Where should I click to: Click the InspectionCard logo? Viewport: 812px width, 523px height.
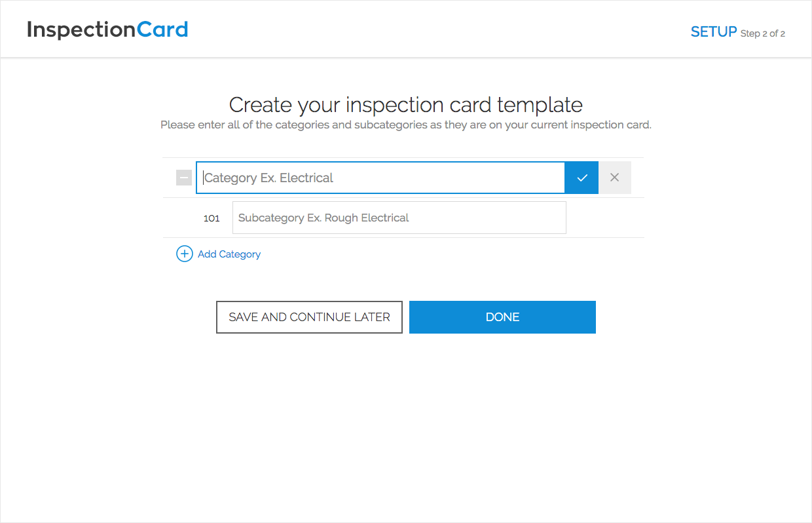[x=107, y=29]
